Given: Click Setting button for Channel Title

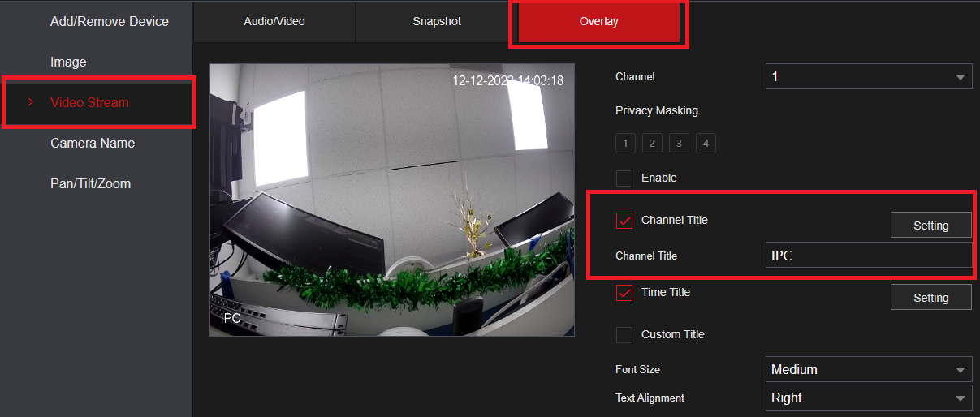Looking at the screenshot, I should [x=931, y=225].
